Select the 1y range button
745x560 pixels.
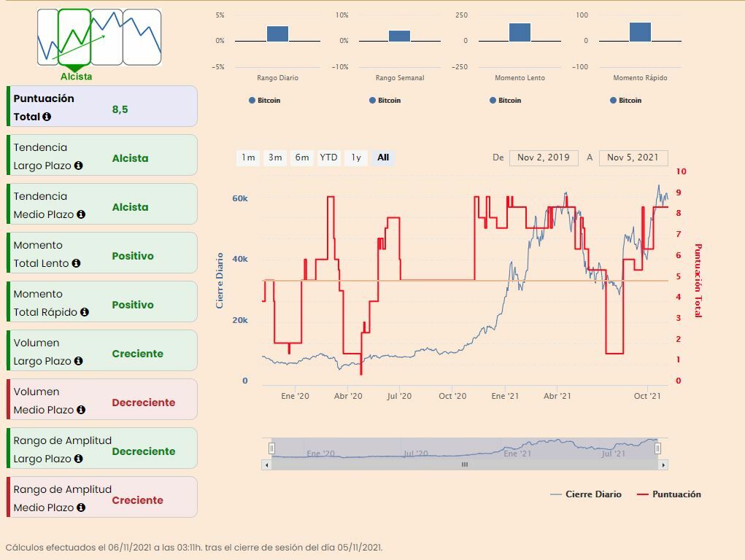[356, 157]
